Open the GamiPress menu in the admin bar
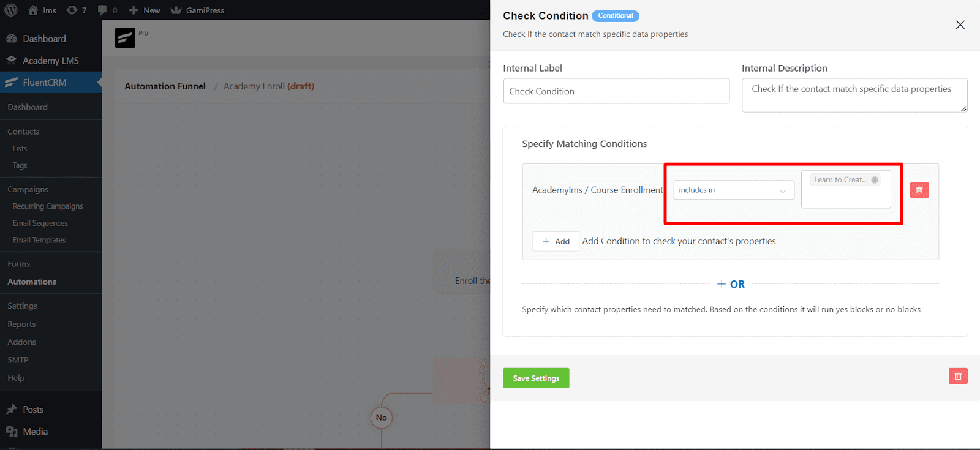This screenshot has width=980, height=450. [x=197, y=10]
